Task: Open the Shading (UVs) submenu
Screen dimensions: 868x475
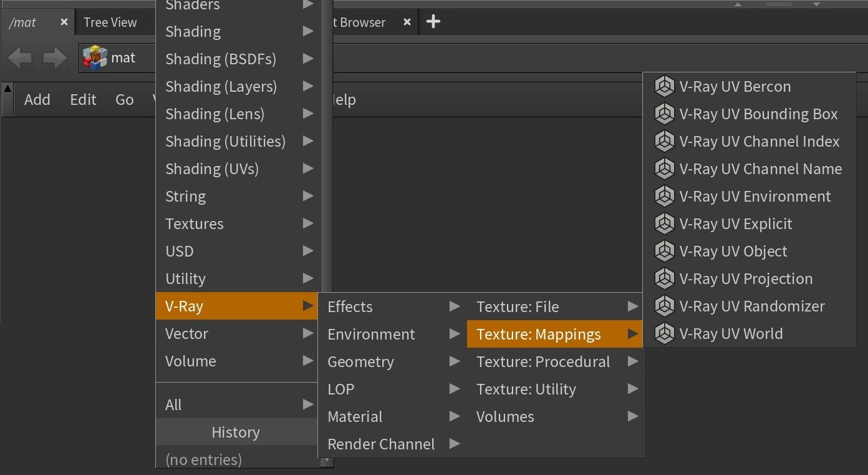Action: [238, 169]
